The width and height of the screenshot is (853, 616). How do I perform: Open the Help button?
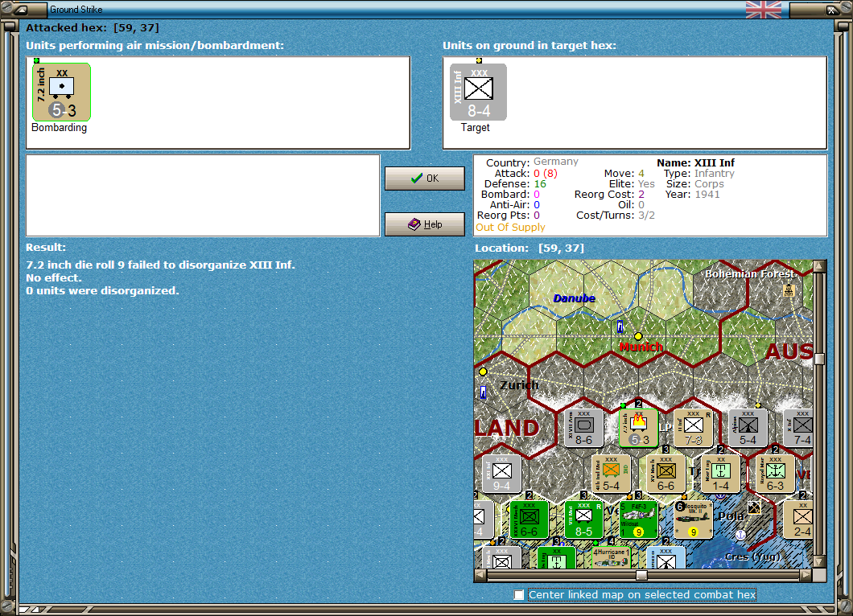point(425,224)
